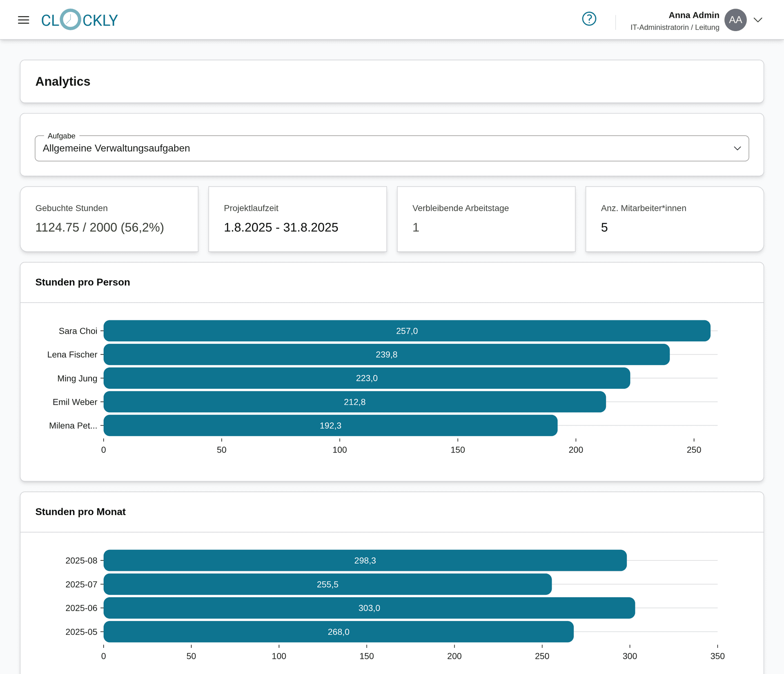
Task: Click the 2025-08 monthly hours bar
Action: [365, 560]
